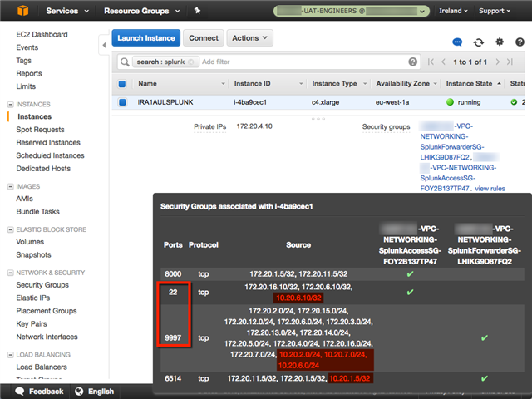
Task: Open the SplunkAccessSG-FOY2B137TP47 security group link
Action: click(x=458, y=178)
